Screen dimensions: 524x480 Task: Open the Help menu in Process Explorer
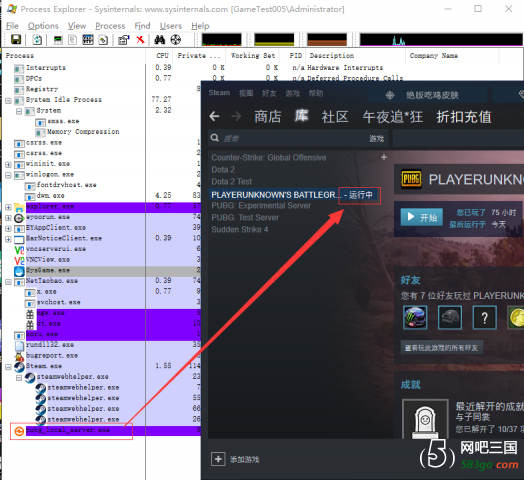click(x=200, y=26)
